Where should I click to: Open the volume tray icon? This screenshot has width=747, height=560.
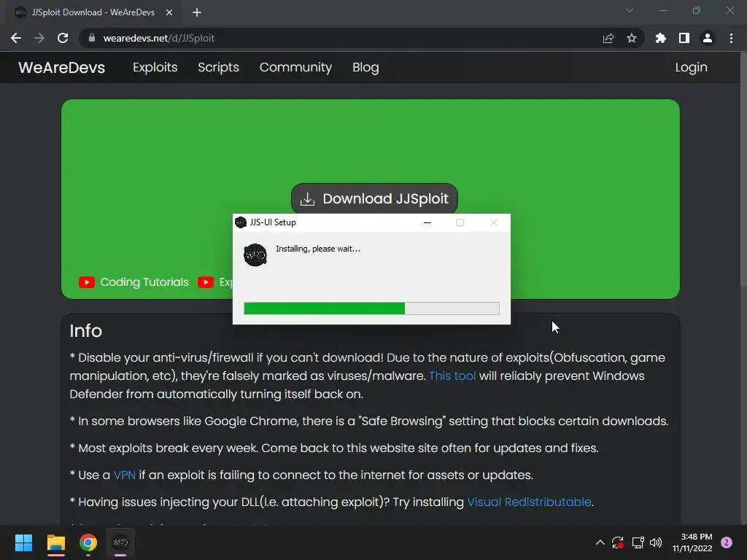pos(656,542)
